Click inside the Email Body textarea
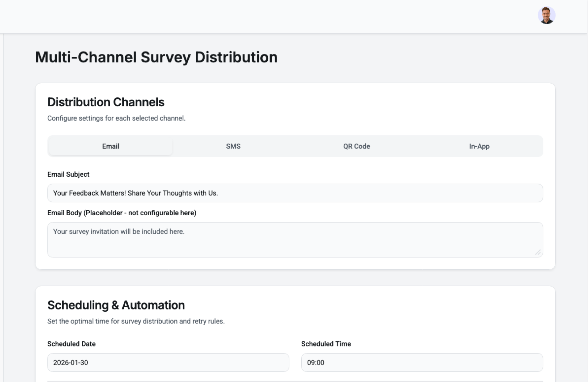 [x=295, y=240]
